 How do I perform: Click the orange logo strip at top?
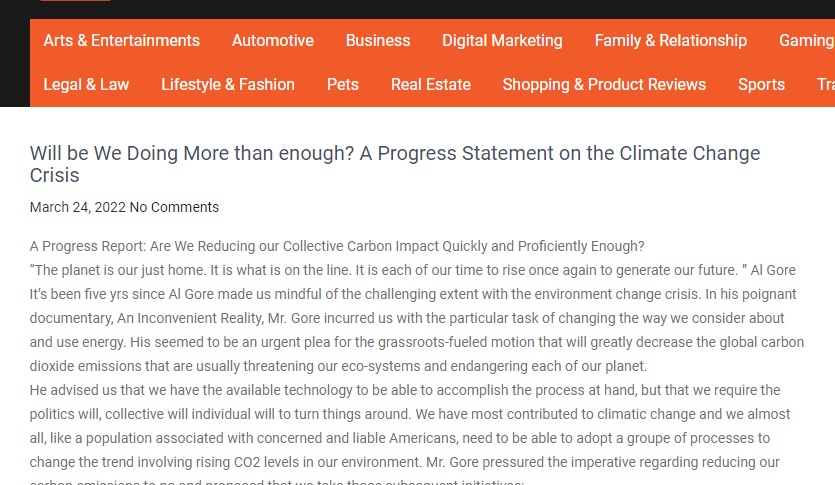point(75,1)
